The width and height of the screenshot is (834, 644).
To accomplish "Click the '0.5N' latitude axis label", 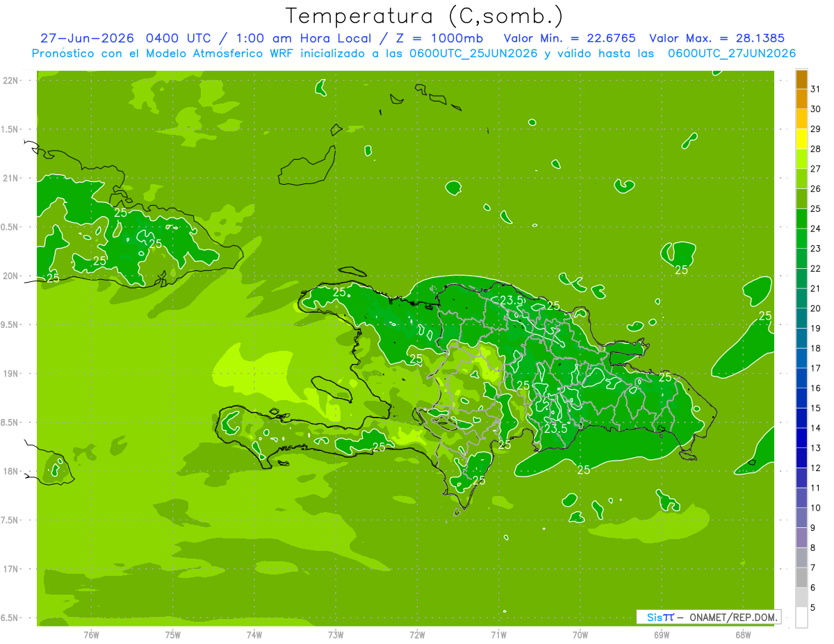I will point(10,227).
